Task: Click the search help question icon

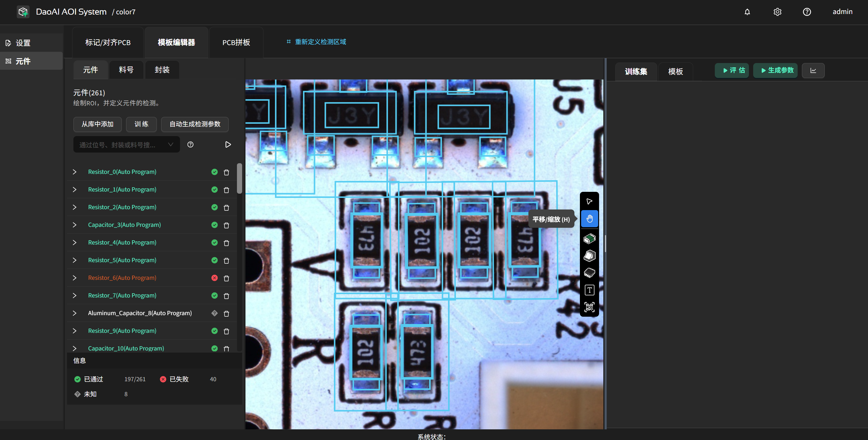Action: (190, 145)
